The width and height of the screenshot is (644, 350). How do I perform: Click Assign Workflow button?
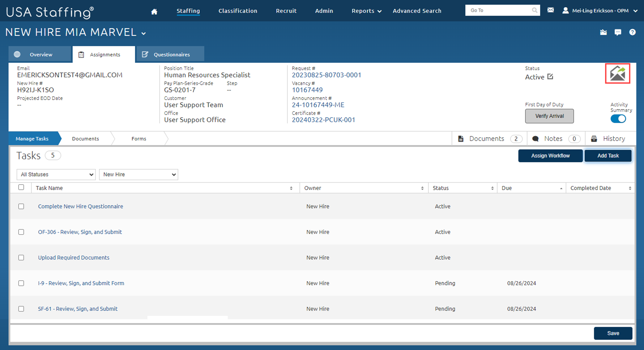[x=550, y=156]
